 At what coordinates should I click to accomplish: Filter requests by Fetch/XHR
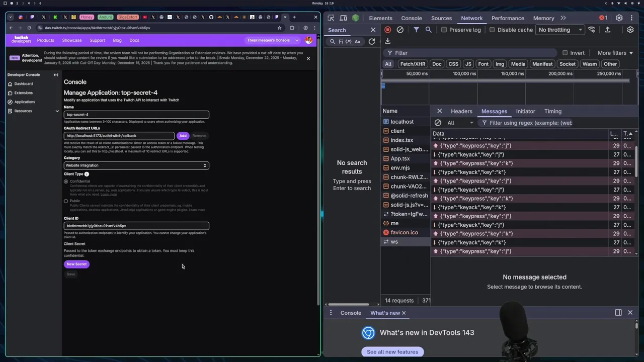413,64
